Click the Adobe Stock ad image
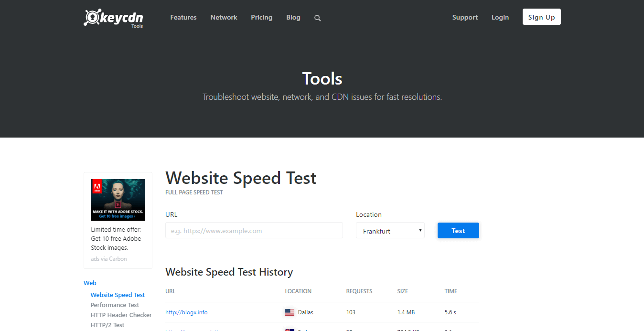 point(118,200)
